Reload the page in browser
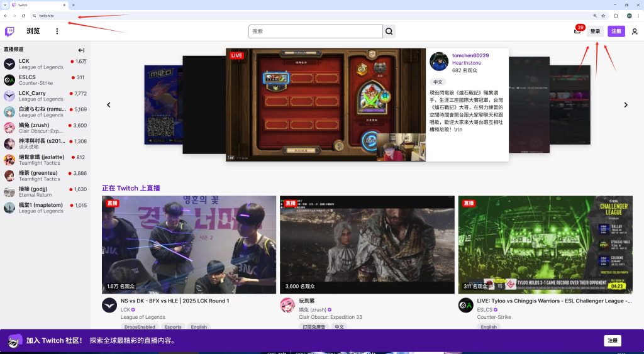Screen dimensions: 644x354 tap(23, 16)
